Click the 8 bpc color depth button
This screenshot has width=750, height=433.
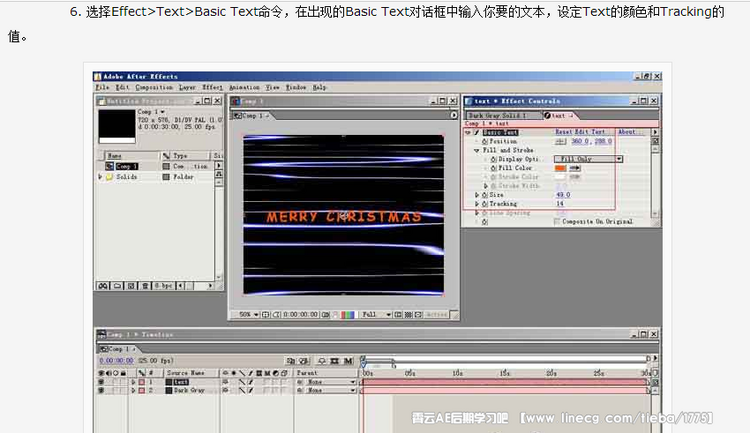click(x=164, y=286)
